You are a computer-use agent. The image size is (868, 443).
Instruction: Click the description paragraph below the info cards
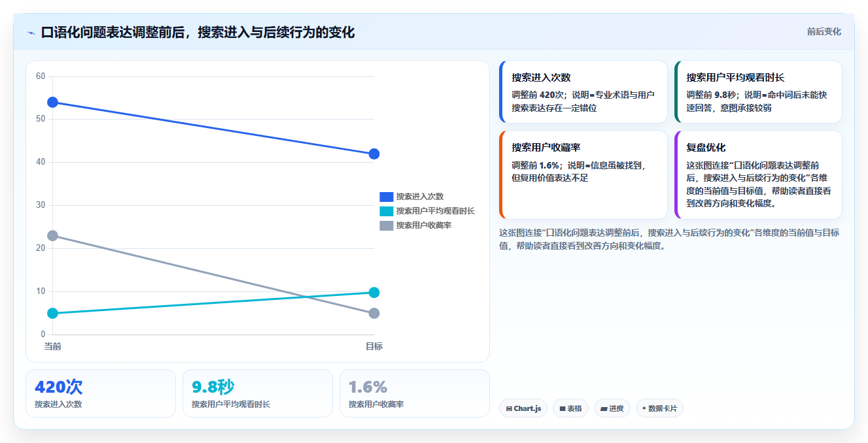[669, 239]
